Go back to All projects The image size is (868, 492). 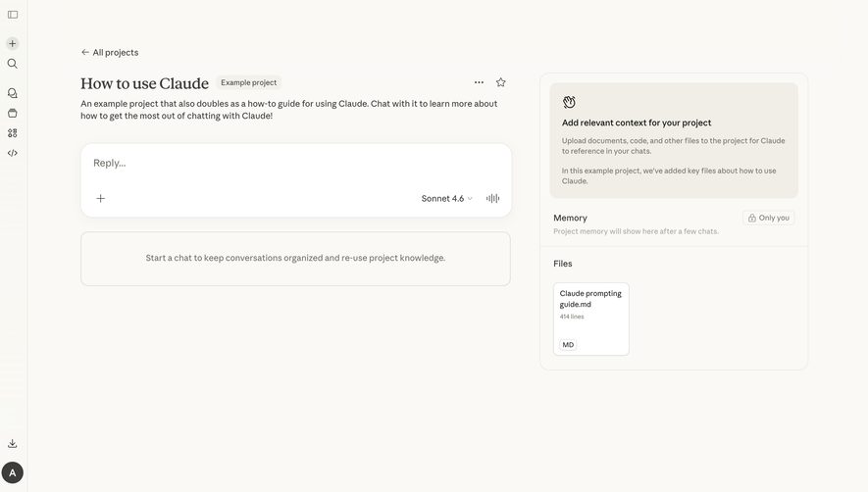coord(110,53)
